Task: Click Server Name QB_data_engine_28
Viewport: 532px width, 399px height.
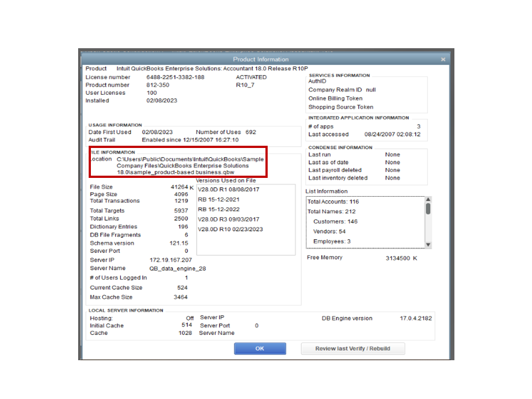Action: pos(177,269)
